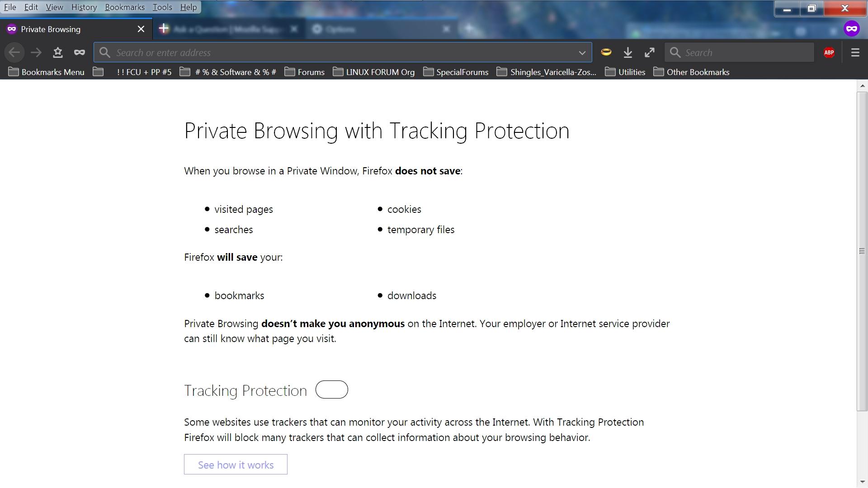Click the See how it works button
The image size is (868, 488).
(236, 465)
